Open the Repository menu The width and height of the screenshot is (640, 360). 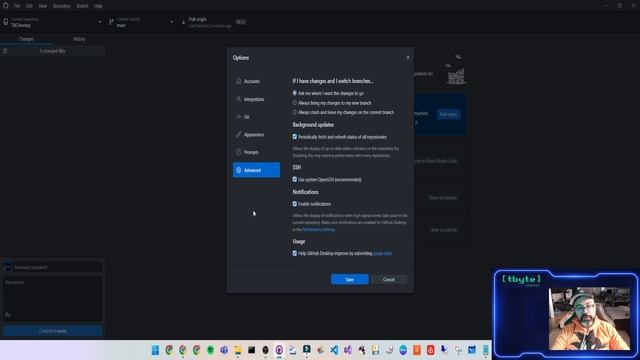tap(62, 6)
